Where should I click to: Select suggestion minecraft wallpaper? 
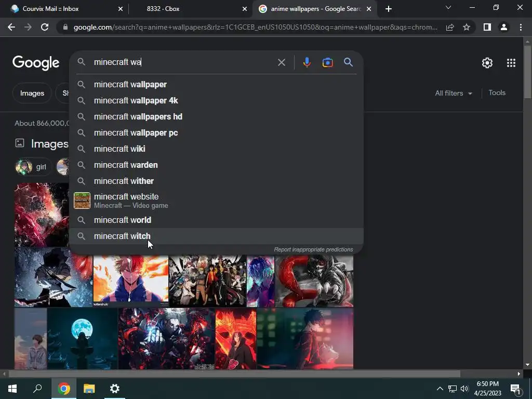pos(216,85)
